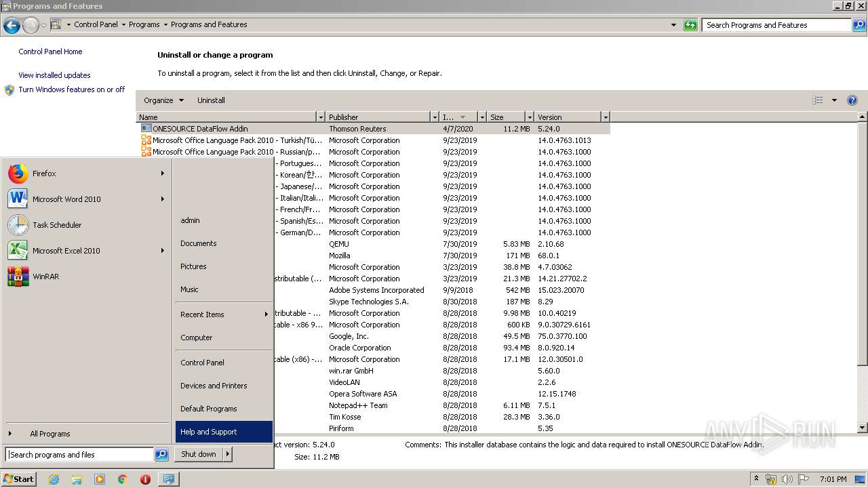Click the Turkish Language Pack icon
The height and width of the screenshot is (488, 868).
(x=146, y=140)
